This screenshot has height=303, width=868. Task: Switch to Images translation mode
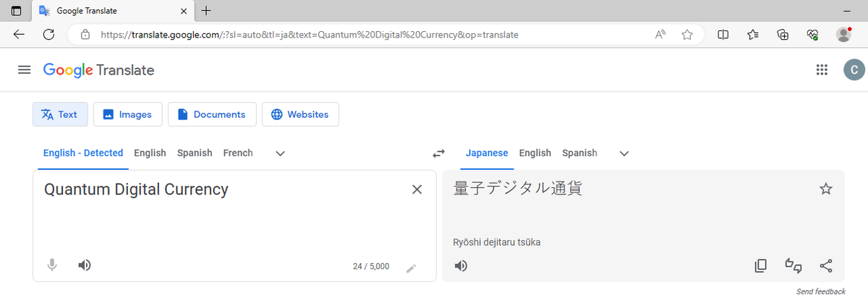[x=127, y=114]
